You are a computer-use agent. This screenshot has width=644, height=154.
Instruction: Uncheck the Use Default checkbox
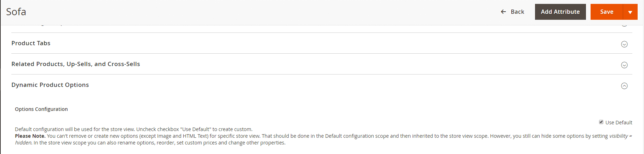(601, 122)
